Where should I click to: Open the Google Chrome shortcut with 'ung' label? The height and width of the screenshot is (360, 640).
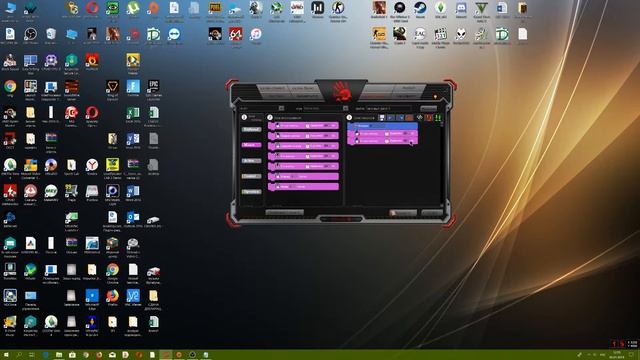pyautogui.click(x=10, y=87)
